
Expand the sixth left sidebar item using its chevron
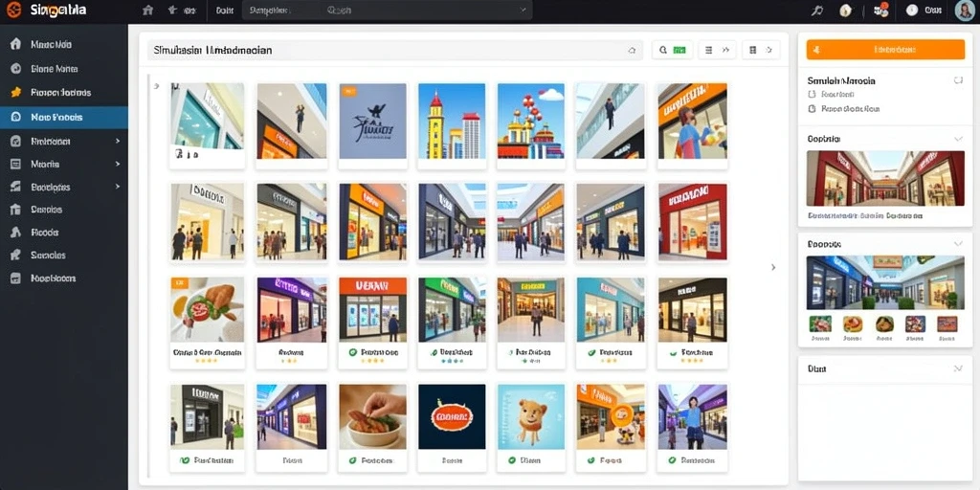click(x=118, y=164)
